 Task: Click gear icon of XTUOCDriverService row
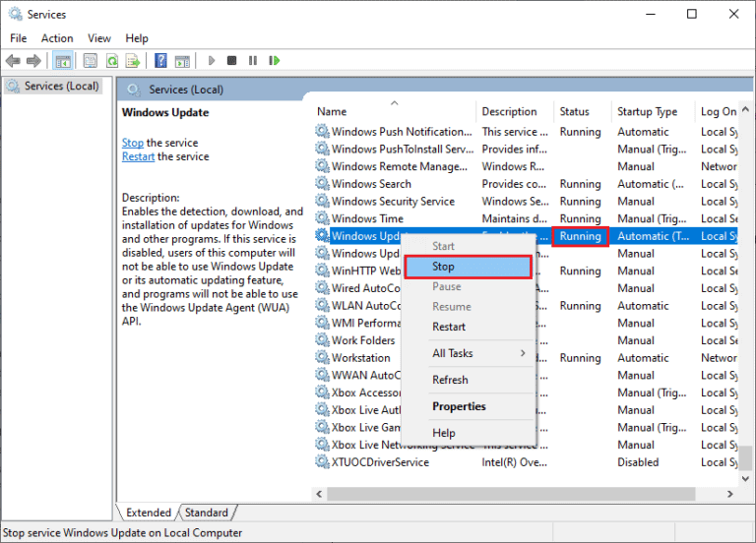(x=322, y=462)
